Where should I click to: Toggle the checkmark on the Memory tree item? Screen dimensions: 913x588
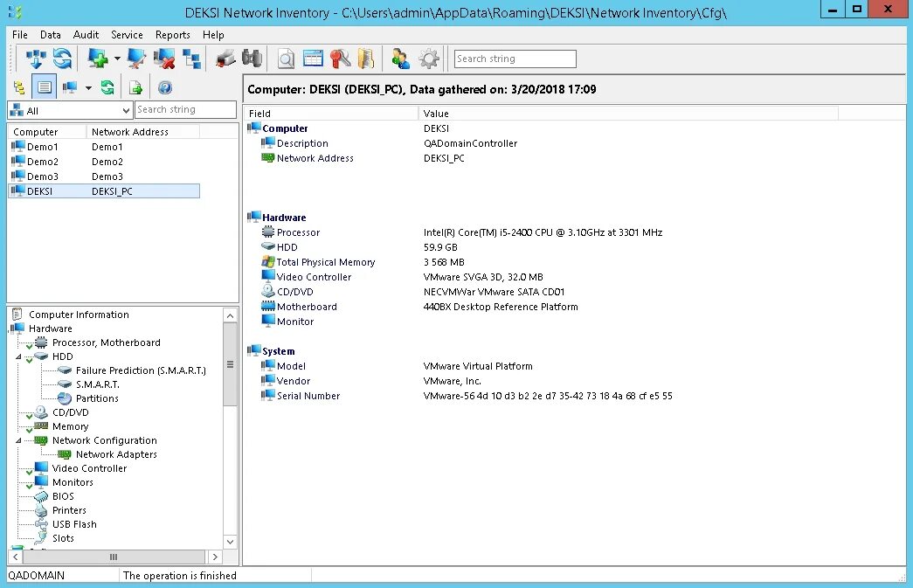coord(29,430)
